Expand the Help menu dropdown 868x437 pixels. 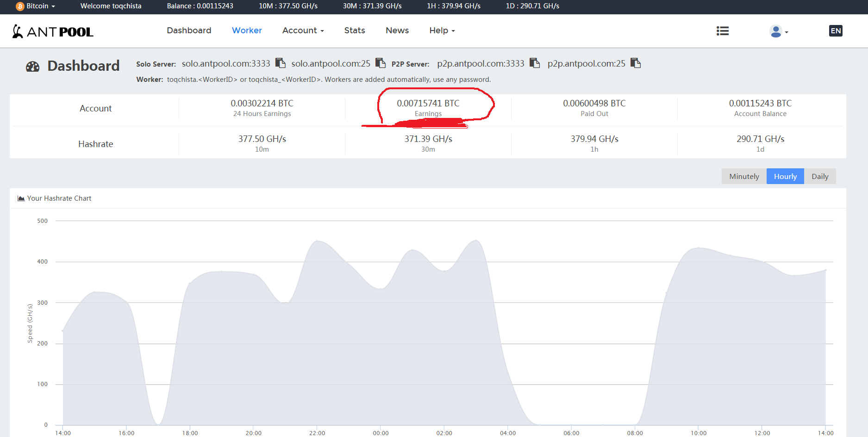pyautogui.click(x=442, y=31)
